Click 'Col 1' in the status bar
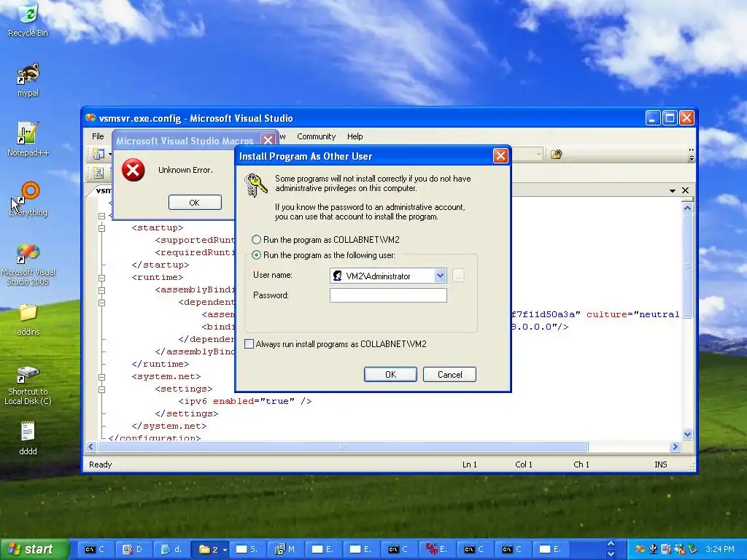 (524, 464)
